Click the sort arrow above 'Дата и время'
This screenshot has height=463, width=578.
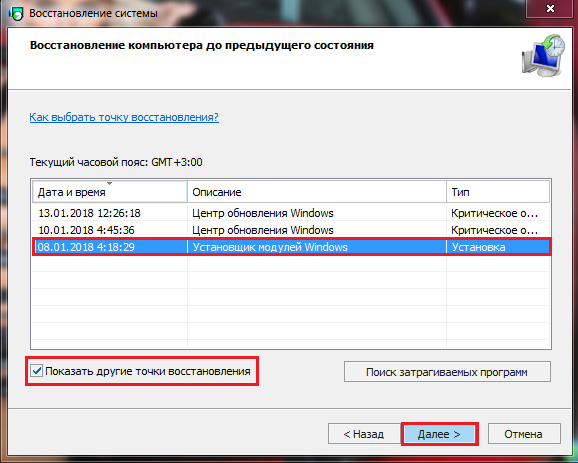point(109,183)
